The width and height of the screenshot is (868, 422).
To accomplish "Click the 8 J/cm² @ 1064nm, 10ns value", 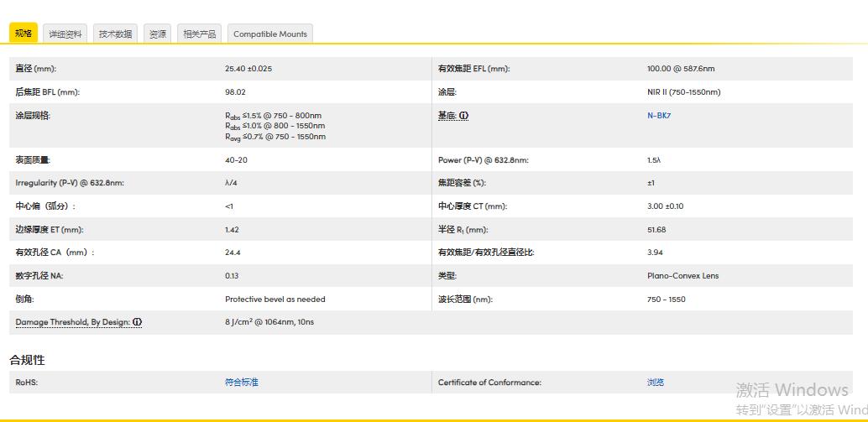I will click(269, 321).
